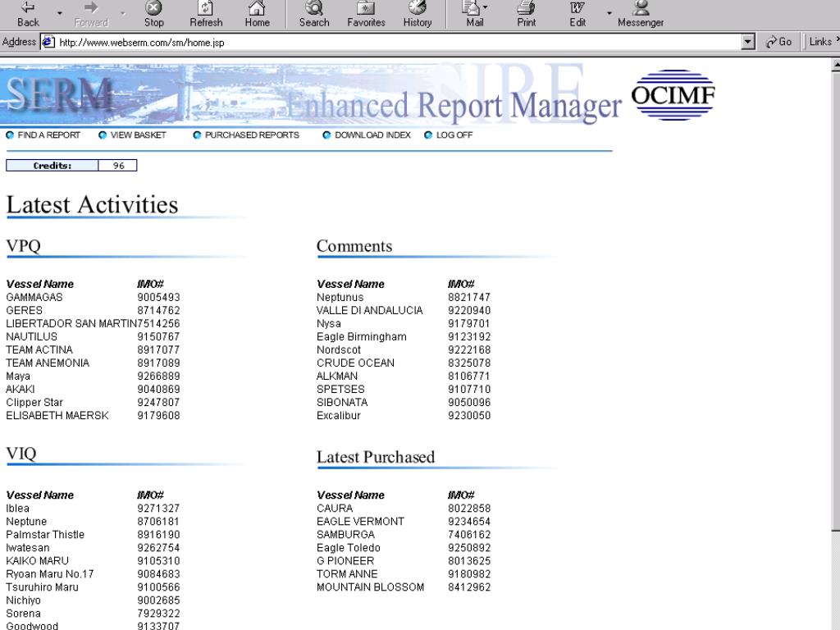Click the SERM banner logo
This screenshot has height=630, width=840.
point(59,95)
